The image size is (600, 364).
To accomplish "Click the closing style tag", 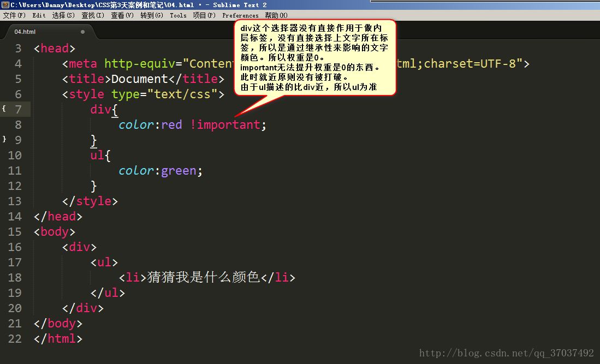I will 90,201.
